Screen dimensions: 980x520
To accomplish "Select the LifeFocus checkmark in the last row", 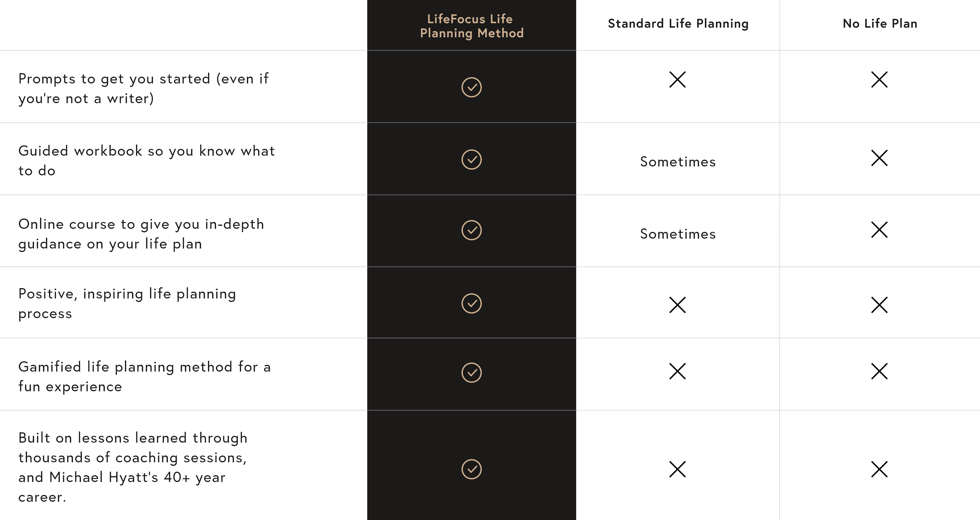I will coord(471,469).
